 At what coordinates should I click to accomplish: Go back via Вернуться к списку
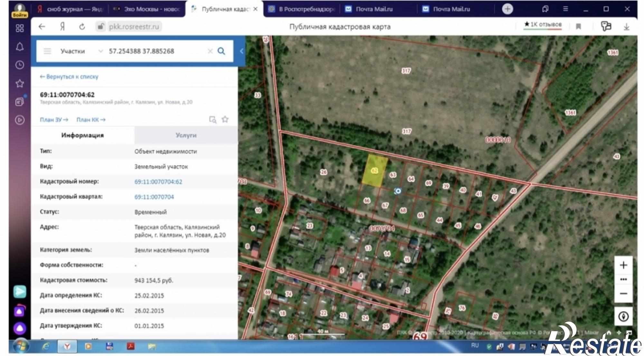(69, 77)
